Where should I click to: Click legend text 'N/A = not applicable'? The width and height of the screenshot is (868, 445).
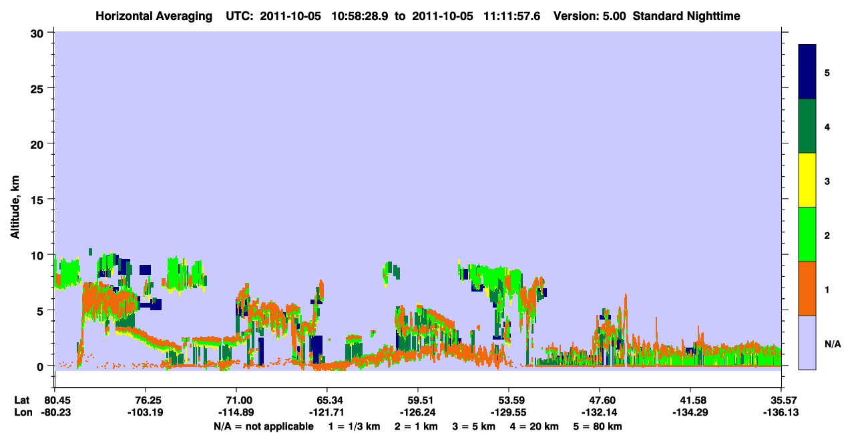coord(264,426)
